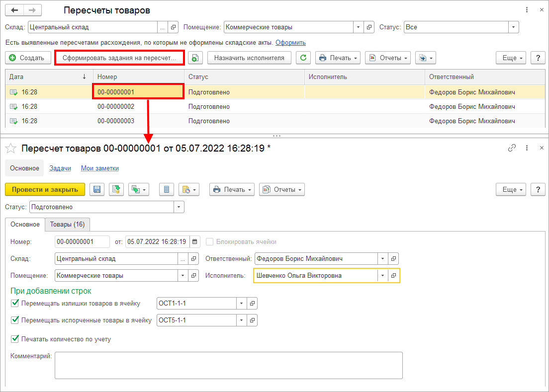Open calendar picker for document date
Image resolution: width=549 pixels, height=392 pixels.
click(194, 241)
